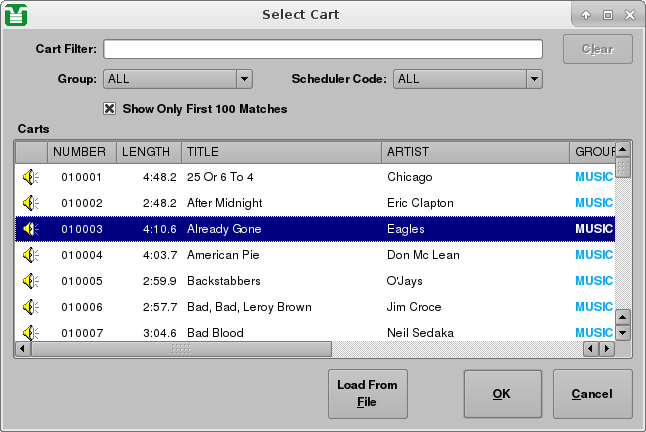Image resolution: width=646 pixels, height=432 pixels.
Task: Cancel the Select Cart dialog
Action: 592,394
